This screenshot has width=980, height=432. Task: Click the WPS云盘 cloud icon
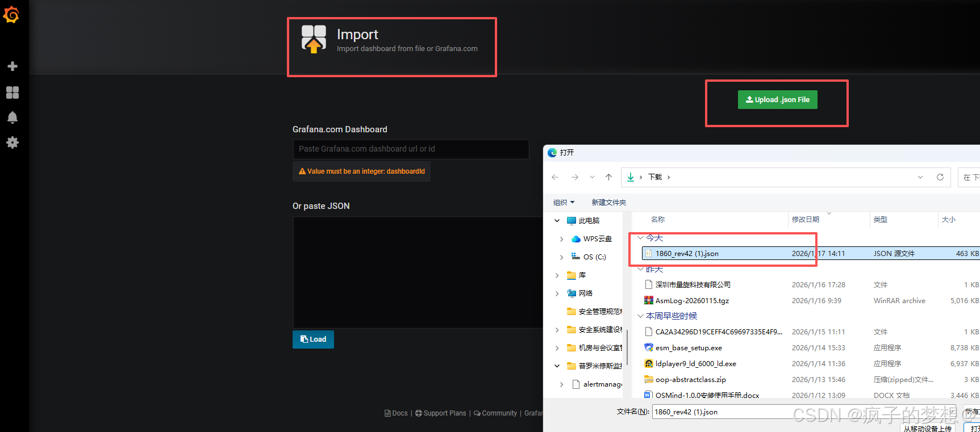coord(576,239)
